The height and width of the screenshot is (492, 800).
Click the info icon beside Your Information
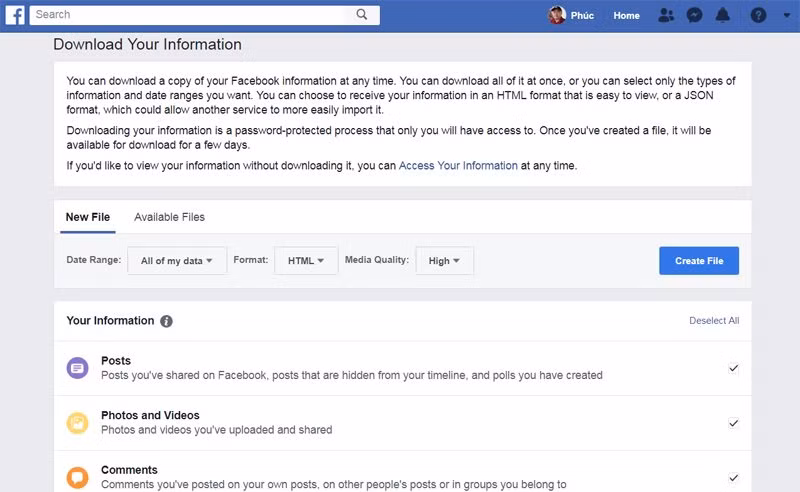click(x=166, y=321)
